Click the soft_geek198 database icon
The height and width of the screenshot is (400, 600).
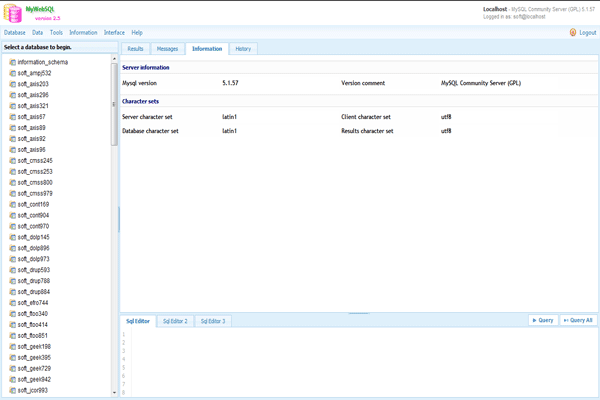tap(13, 346)
